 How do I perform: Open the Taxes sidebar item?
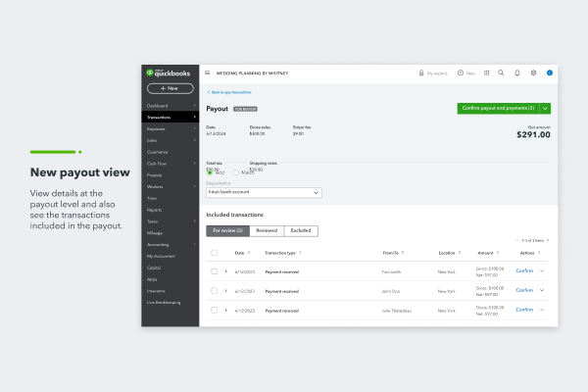click(171, 221)
